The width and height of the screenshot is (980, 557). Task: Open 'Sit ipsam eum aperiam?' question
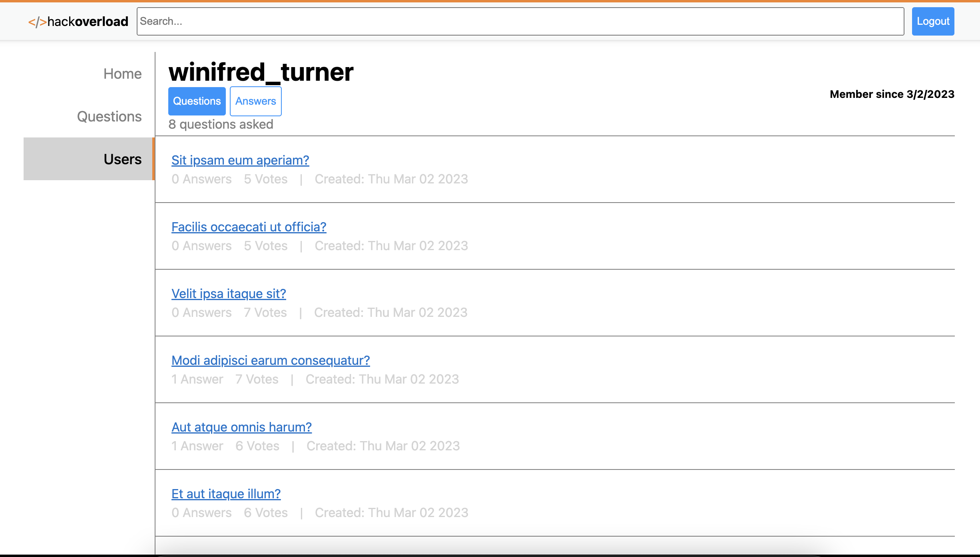240,160
